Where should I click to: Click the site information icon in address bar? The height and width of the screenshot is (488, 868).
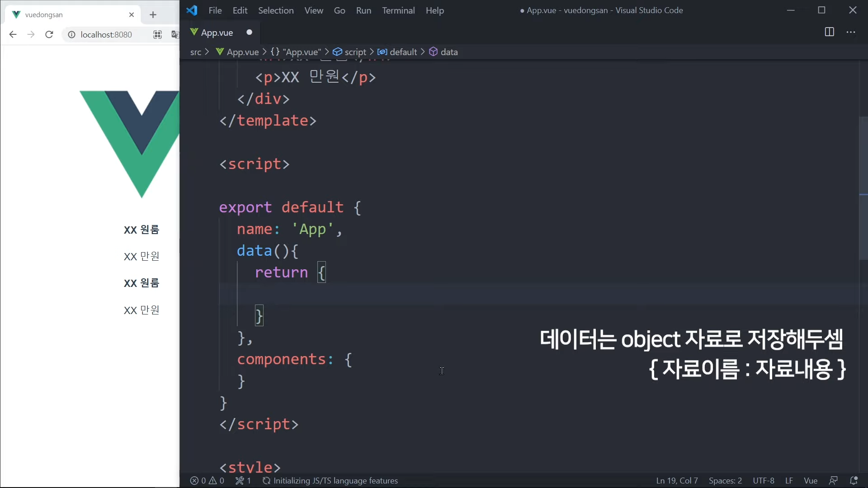tap(71, 34)
